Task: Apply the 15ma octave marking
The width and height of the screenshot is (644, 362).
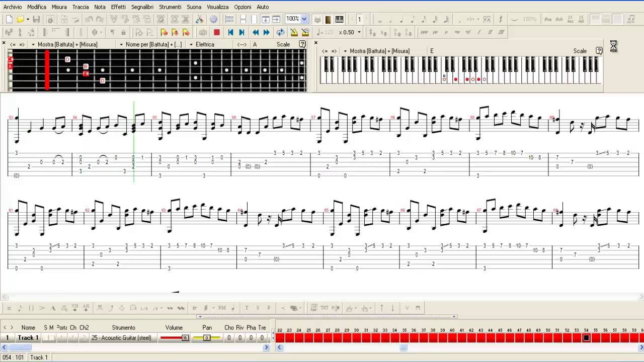Action: pyautogui.click(x=571, y=20)
